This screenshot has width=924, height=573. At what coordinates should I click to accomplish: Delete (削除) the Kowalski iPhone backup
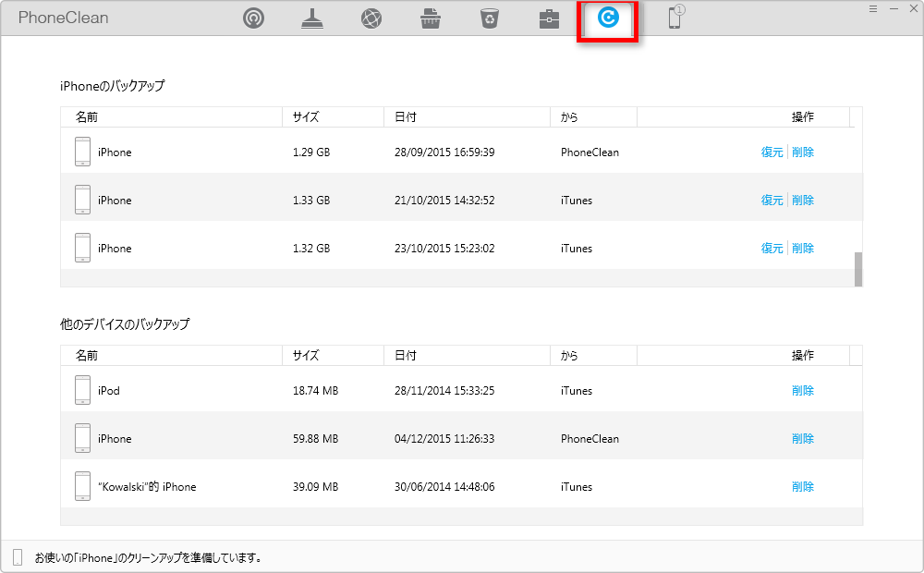pyautogui.click(x=803, y=487)
